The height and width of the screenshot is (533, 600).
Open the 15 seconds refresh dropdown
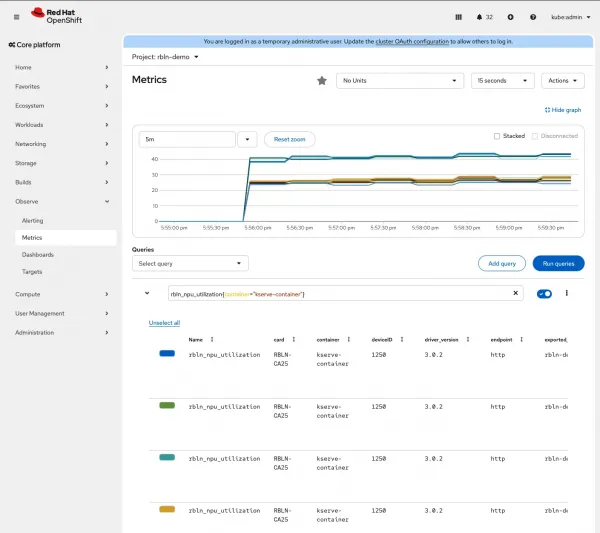pyautogui.click(x=502, y=81)
